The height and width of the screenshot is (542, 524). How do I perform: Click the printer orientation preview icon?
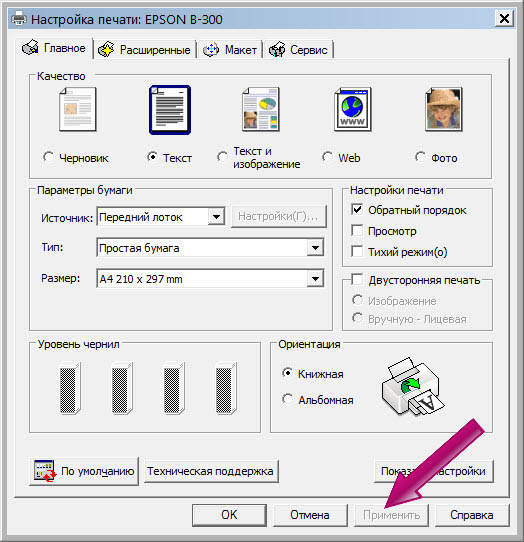pyautogui.click(x=412, y=386)
